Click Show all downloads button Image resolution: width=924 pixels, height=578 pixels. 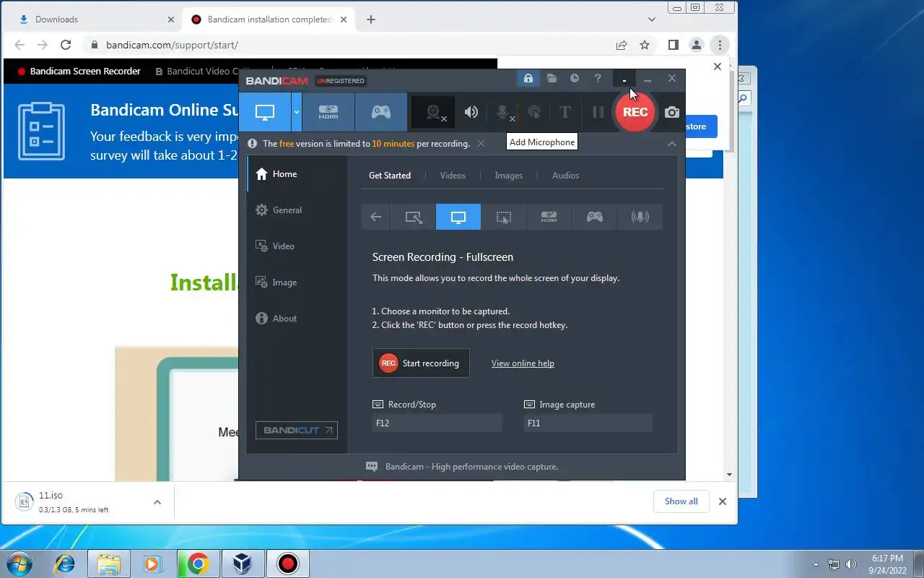(681, 501)
